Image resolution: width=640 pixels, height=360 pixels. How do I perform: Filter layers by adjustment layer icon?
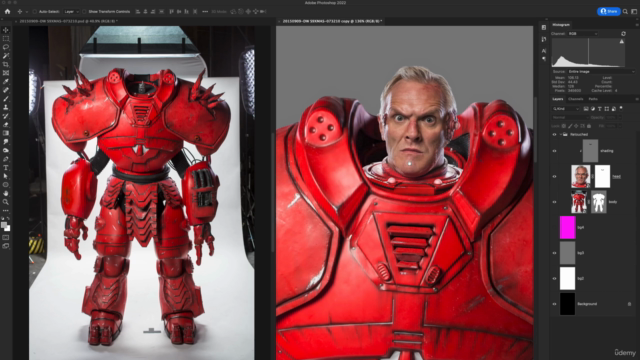[593, 109]
